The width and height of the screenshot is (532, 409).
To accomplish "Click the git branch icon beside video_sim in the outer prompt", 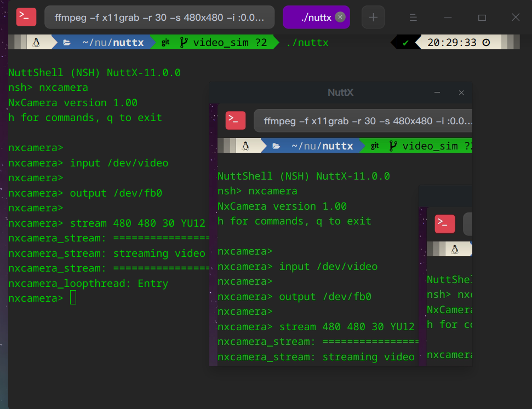I will coord(184,42).
